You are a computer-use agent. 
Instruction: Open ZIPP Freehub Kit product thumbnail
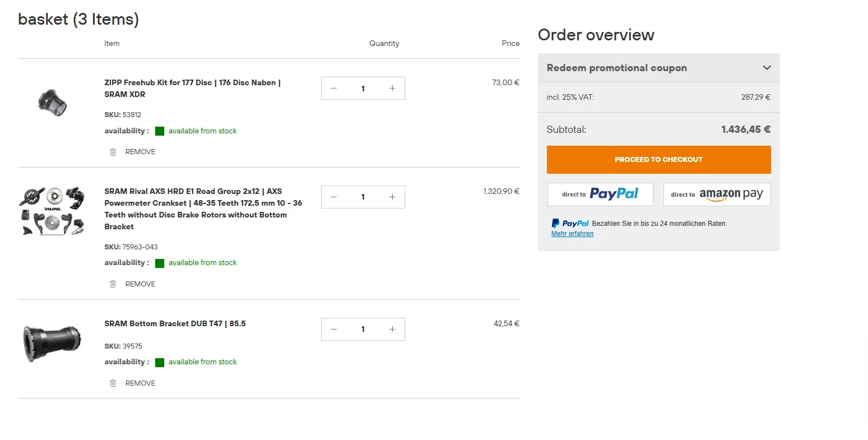click(x=53, y=102)
